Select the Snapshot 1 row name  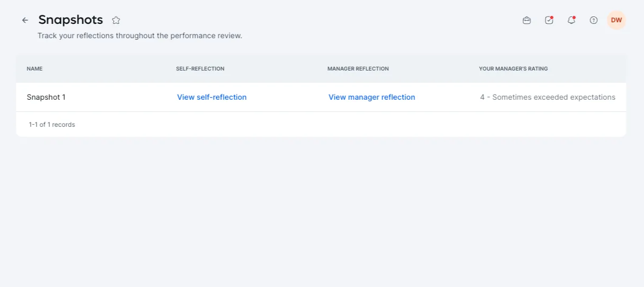(x=46, y=97)
